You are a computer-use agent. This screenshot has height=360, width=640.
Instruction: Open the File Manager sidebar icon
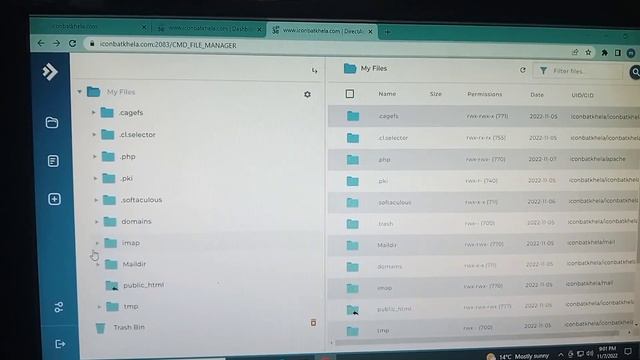(x=52, y=122)
